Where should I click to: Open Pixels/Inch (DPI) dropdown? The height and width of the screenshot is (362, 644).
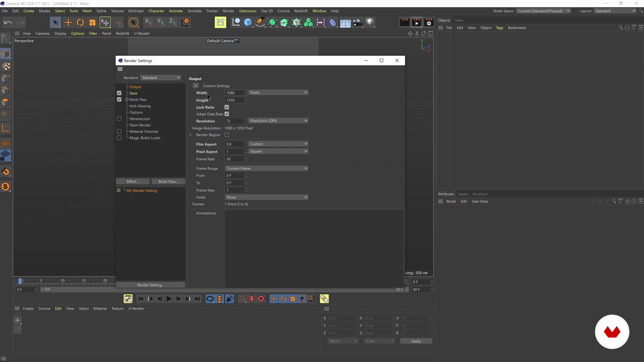tap(278, 121)
